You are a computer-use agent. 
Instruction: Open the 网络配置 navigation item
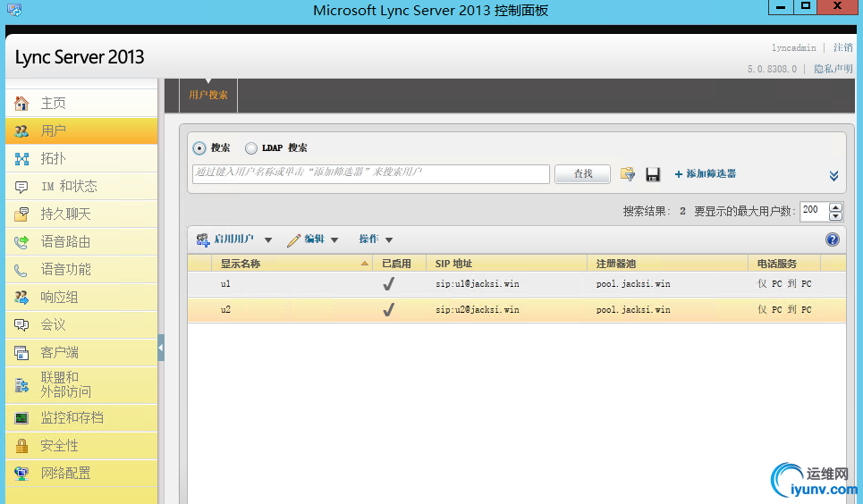[81, 474]
